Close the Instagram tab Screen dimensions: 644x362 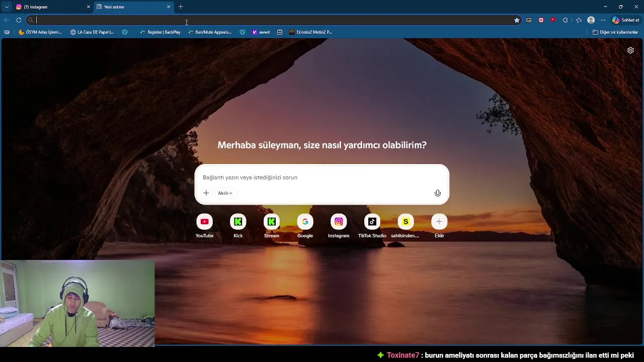coord(89,7)
